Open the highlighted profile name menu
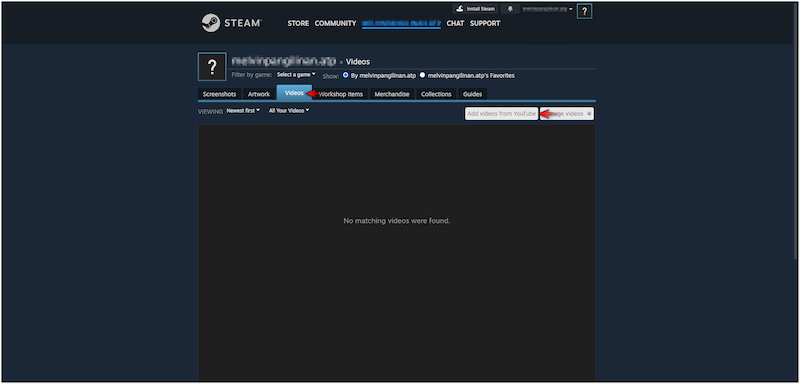Screen dimensions: 800x384 click(x=401, y=23)
